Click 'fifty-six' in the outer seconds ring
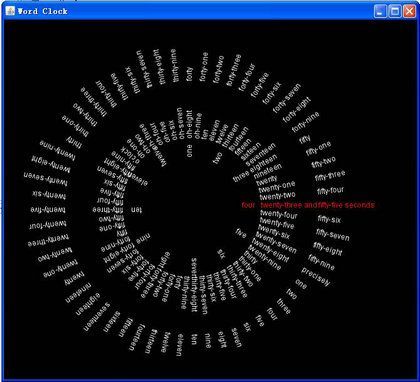420x382 pixels. pos(329,219)
